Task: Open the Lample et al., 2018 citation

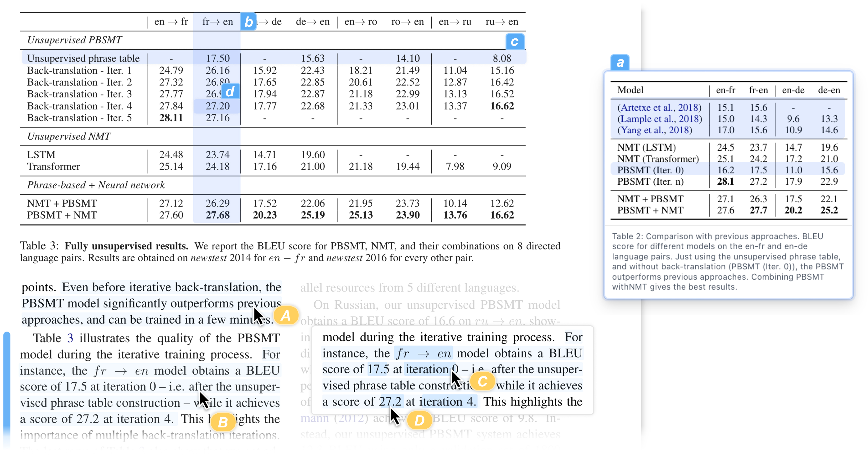Action: tap(659, 119)
